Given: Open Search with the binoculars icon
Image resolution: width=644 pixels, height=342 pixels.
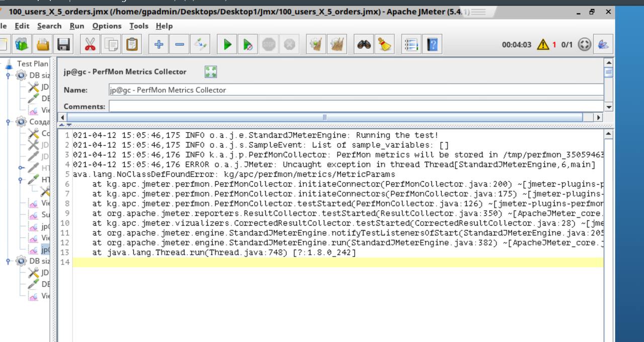Looking at the screenshot, I should (364, 45).
